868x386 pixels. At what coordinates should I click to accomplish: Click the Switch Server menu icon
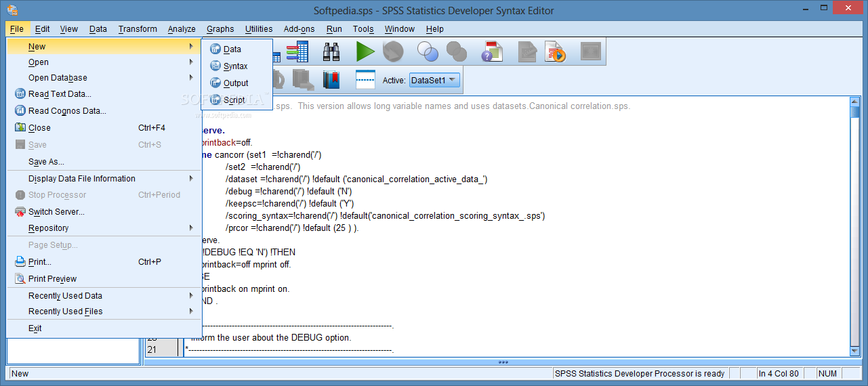pyautogui.click(x=20, y=211)
